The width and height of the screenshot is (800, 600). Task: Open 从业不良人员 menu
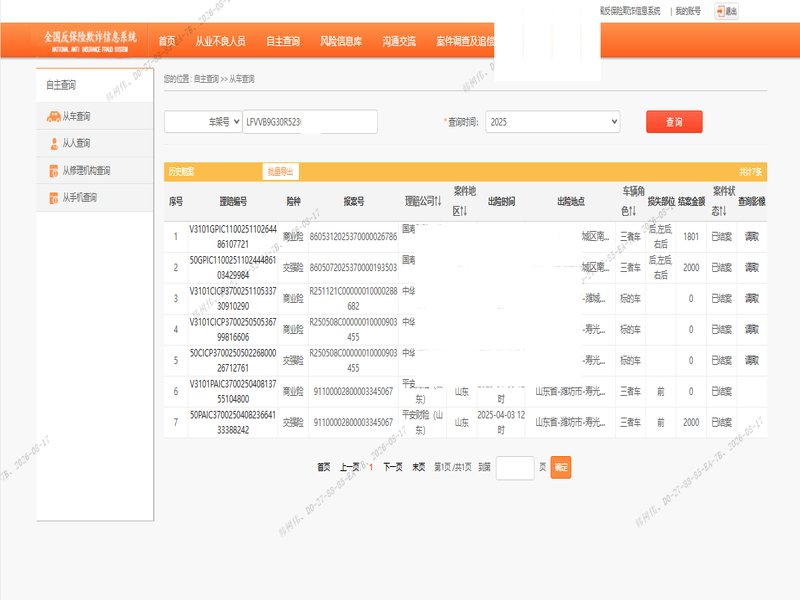coord(220,41)
